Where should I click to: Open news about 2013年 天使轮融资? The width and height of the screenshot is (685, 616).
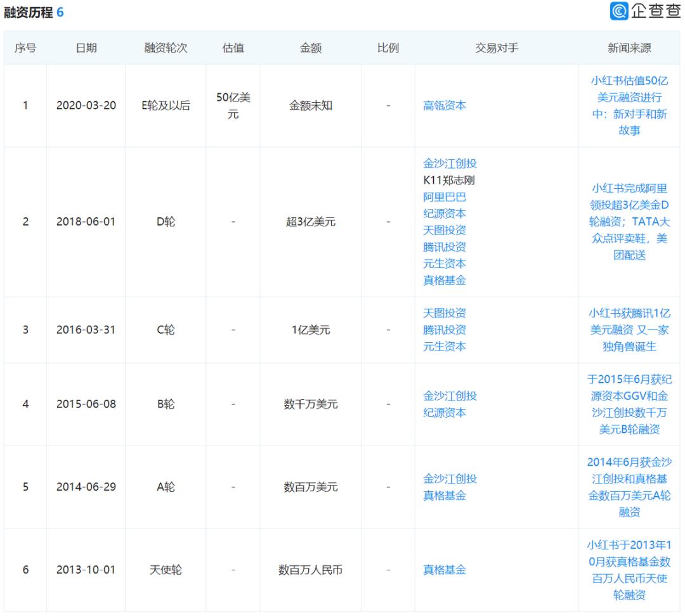click(x=629, y=570)
